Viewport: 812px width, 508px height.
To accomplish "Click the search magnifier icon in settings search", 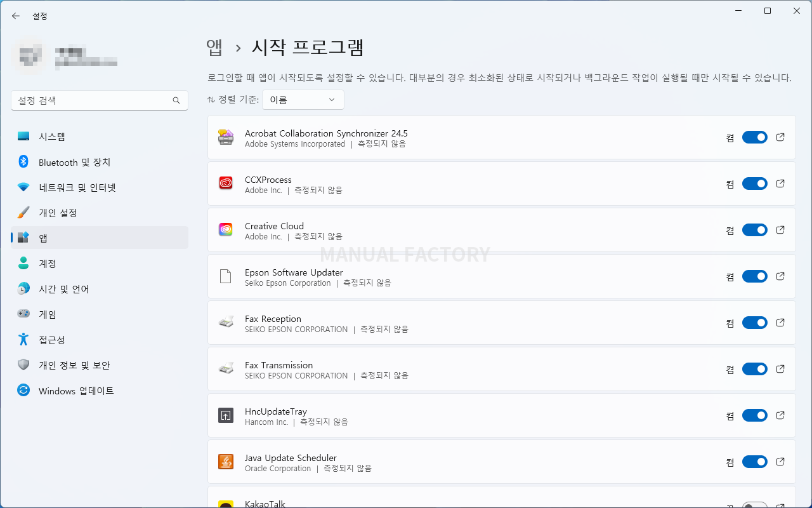I will point(176,100).
